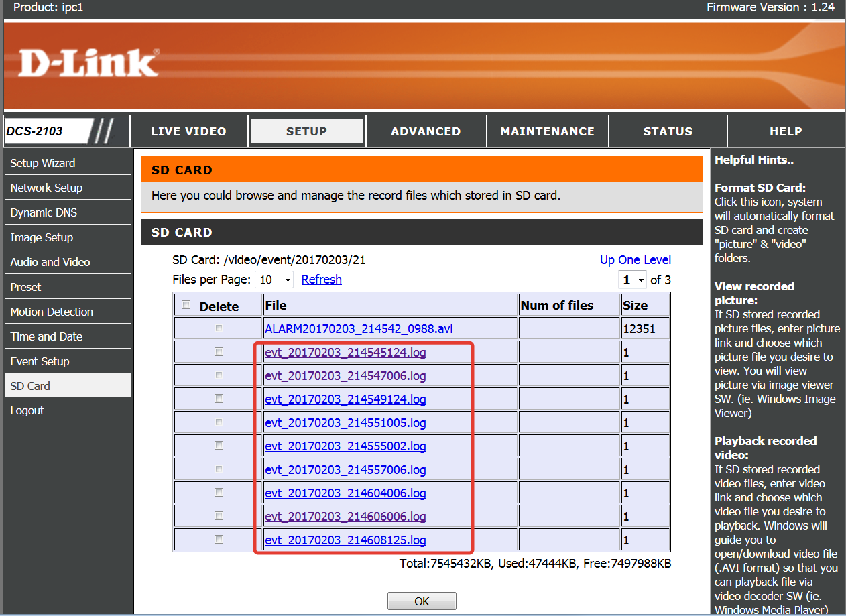Click the SD Card path /video/event/20170203/21
Viewport: 846px width, 616px height.
[295, 260]
